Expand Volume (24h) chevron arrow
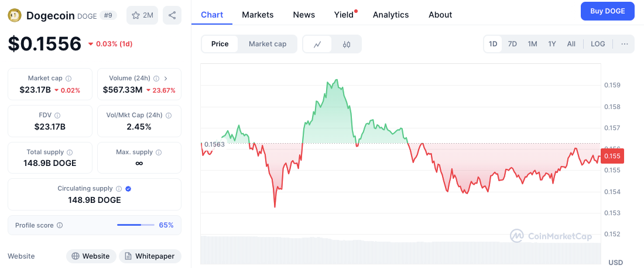 pyautogui.click(x=166, y=78)
